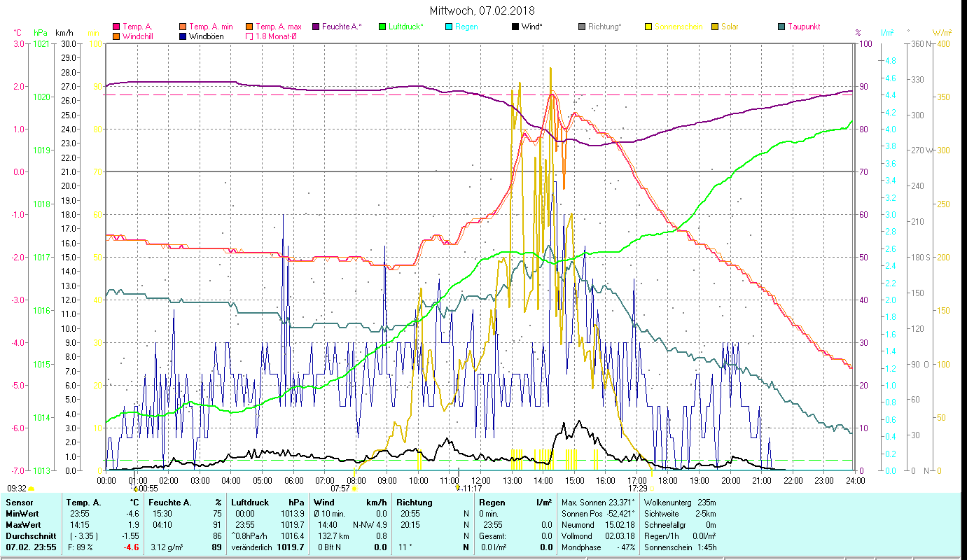Click the Regen legend label
The width and height of the screenshot is (967, 560).
[x=466, y=27]
